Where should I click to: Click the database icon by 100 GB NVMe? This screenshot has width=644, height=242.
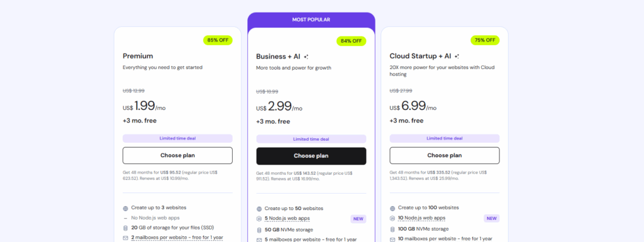[x=392, y=229]
